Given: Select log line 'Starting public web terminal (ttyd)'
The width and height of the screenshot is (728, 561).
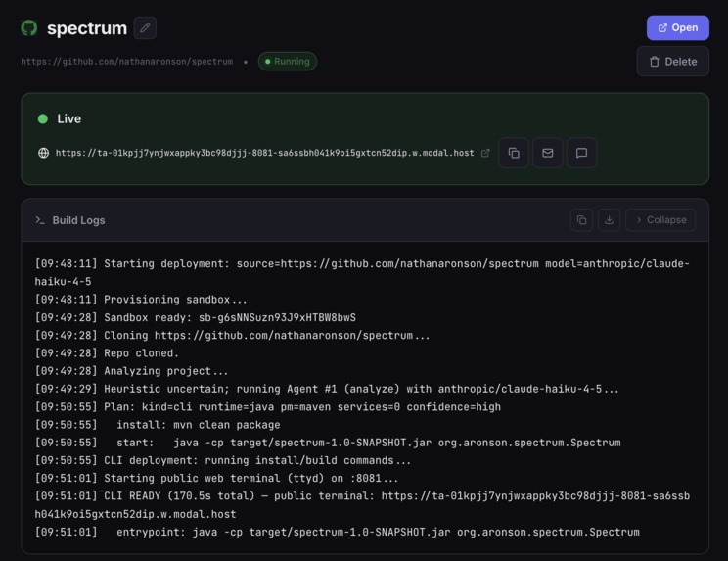Looking at the screenshot, I should tap(216, 478).
